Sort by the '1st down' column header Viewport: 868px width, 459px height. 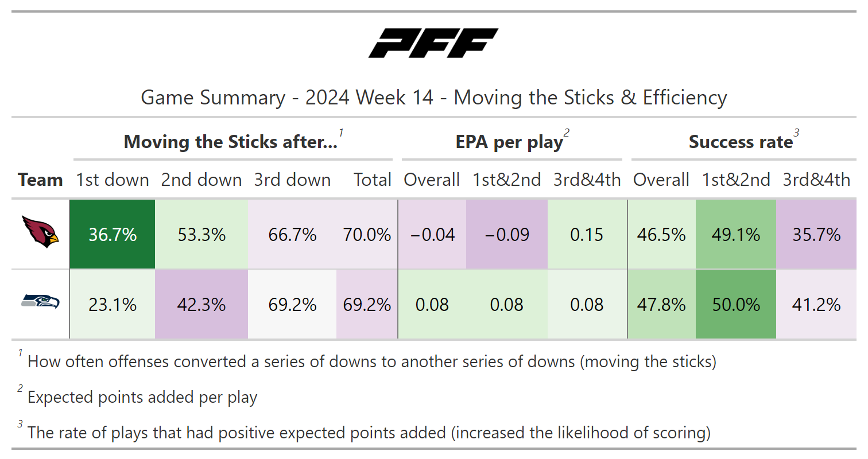[113, 180]
